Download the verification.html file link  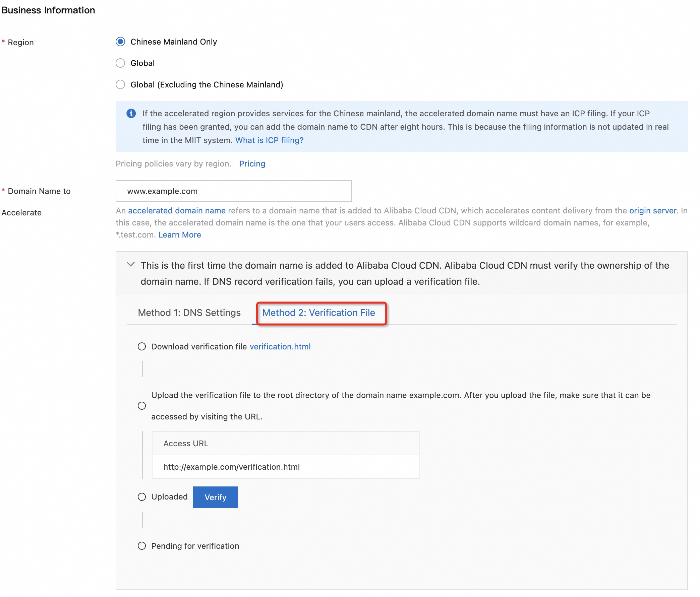coord(280,347)
